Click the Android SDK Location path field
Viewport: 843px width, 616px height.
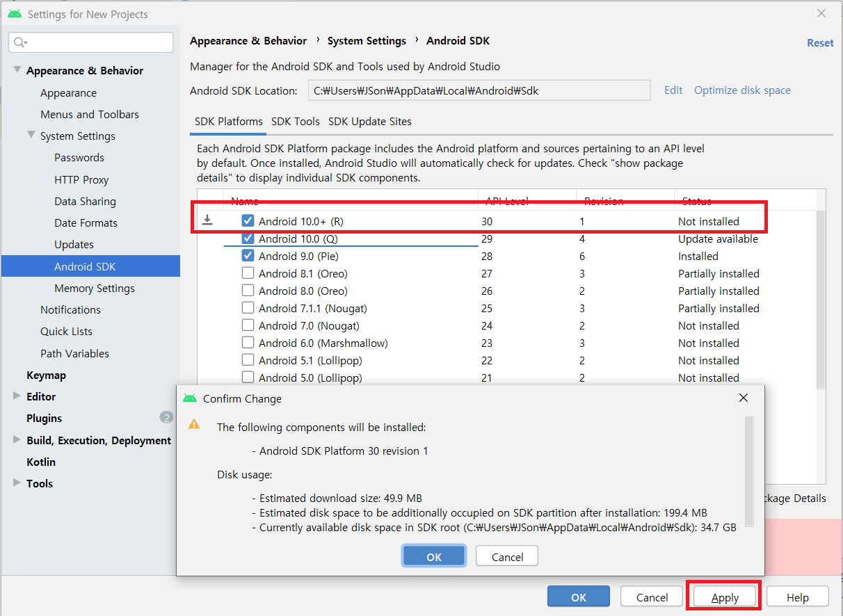(x=479, y=90)
